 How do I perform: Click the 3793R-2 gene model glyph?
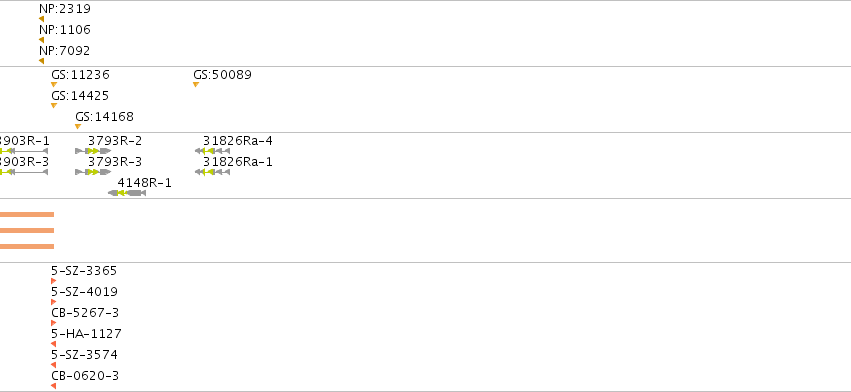pos(93,151)
